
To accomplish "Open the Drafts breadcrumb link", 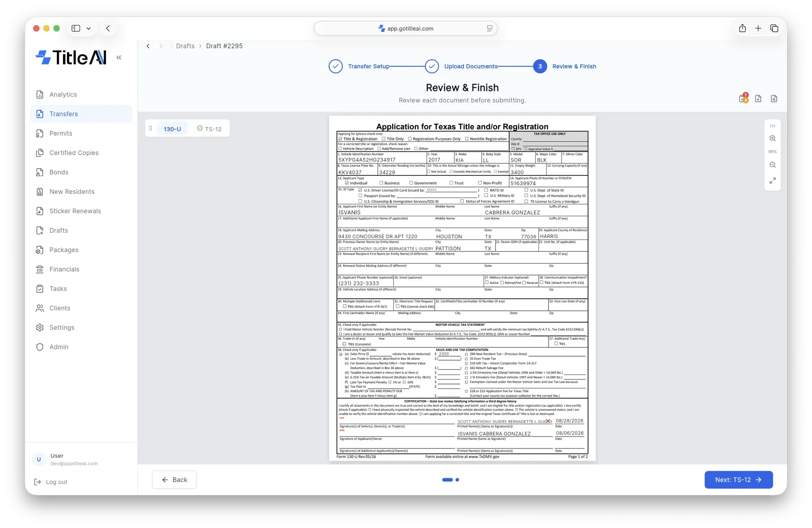I will 185,46.
